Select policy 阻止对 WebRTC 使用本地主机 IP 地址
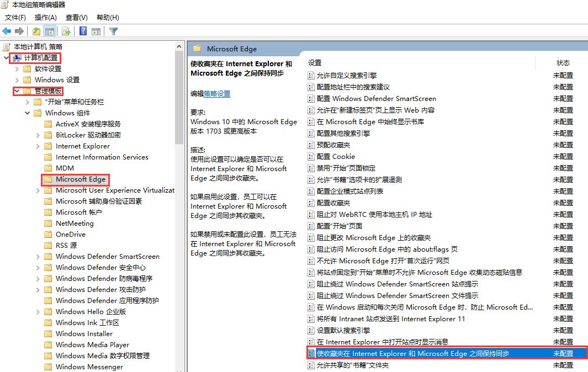Viewport: 588px width, 372px height. coord(374,215)
